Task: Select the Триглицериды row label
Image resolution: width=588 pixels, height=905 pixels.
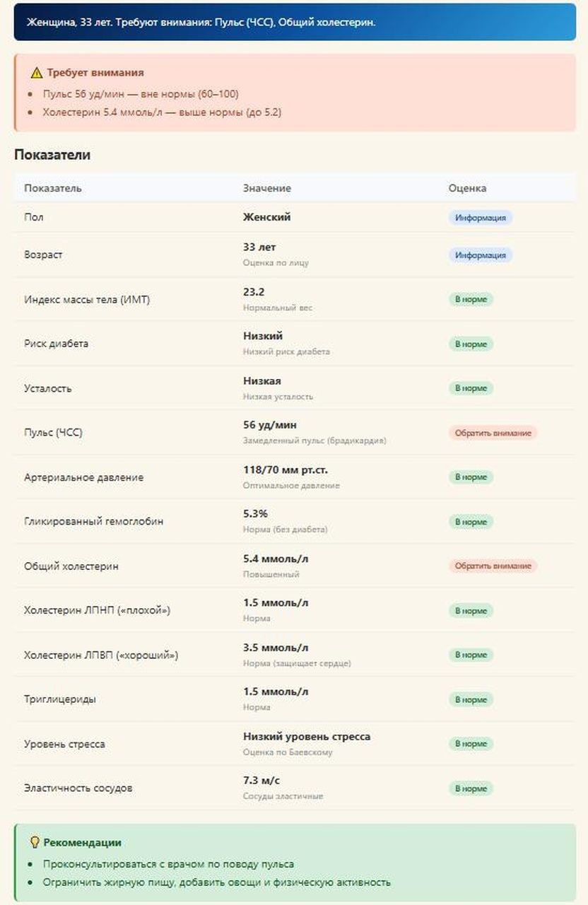Action: (x=60, y=699)
